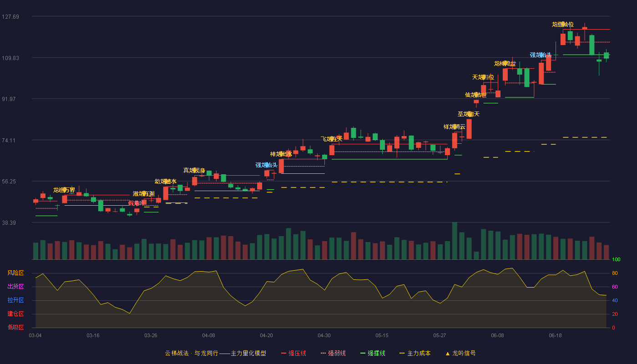Click the 03-04 date axis label
Screen dimensions: 637x364
tap(35, 335)
